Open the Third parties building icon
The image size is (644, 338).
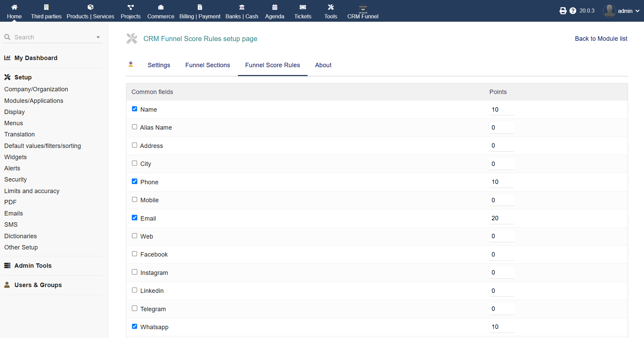46,7
